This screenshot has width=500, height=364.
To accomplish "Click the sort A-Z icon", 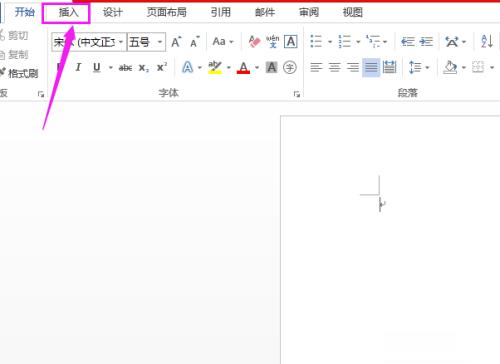I will pos(487,42).
